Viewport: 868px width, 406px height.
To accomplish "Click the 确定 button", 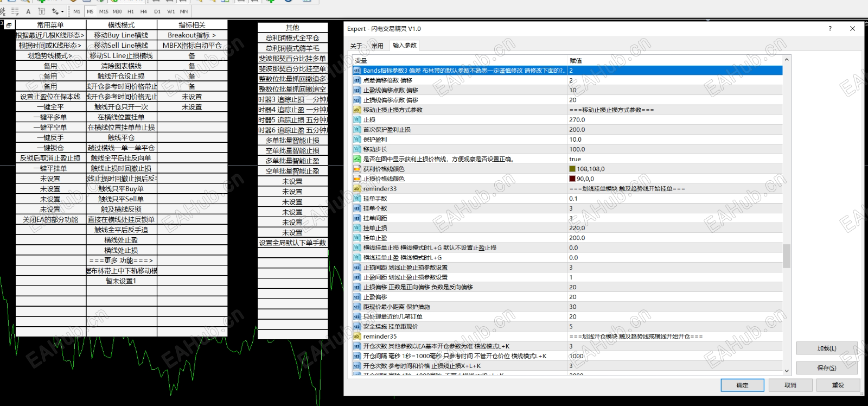I will 743,385.
